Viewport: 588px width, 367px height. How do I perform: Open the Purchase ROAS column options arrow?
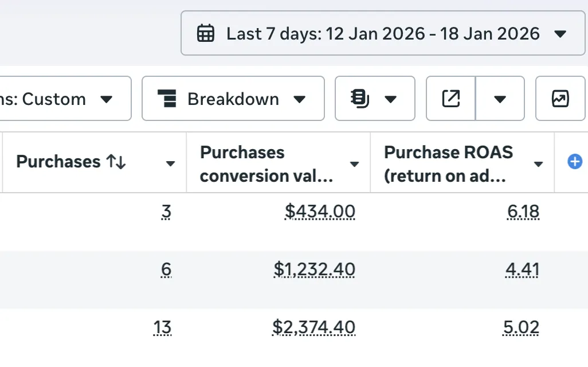(538, 164)
